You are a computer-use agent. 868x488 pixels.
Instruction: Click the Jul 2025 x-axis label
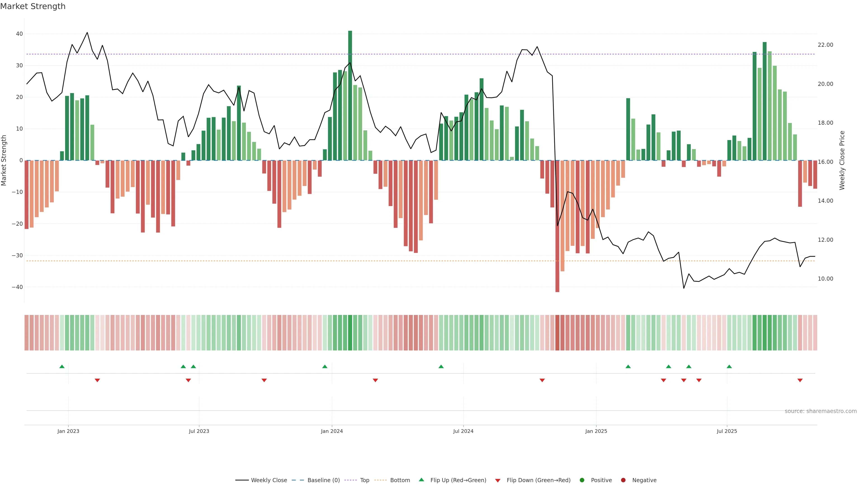[x=727, y=431]
